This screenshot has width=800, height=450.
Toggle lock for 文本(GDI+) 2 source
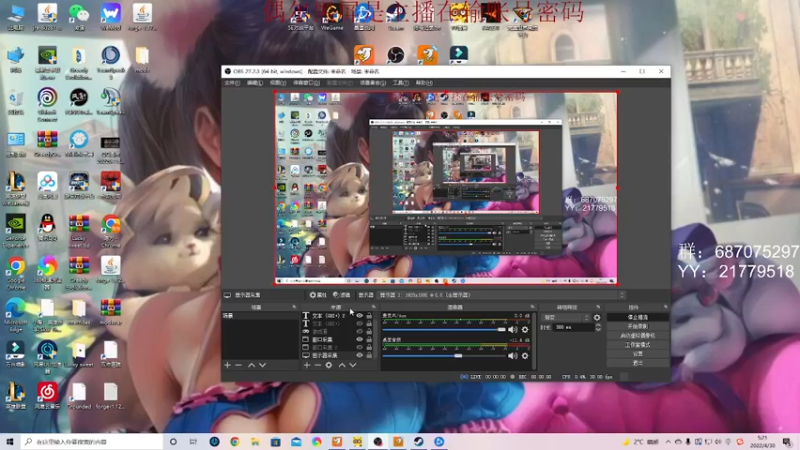(369, 316)
